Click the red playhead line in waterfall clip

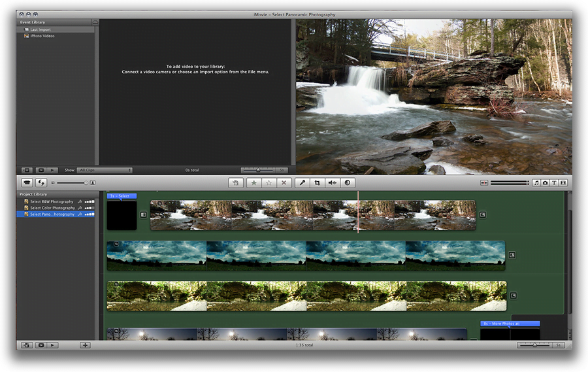tap(358, 212)
